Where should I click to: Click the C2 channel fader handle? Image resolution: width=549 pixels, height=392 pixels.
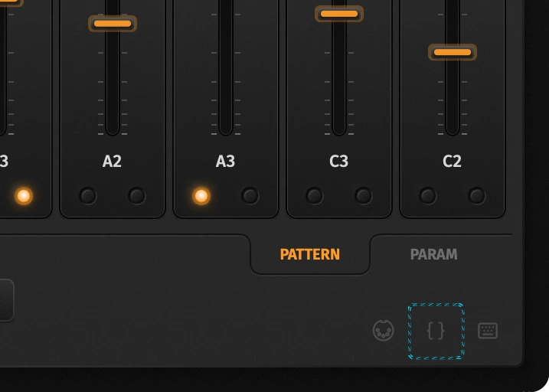point(453,52)
